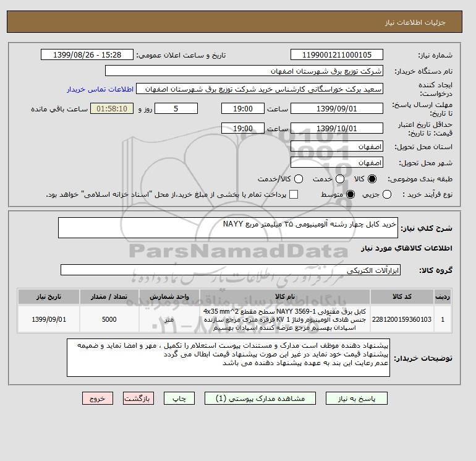Image resolution: width=476 pixels, height=461 pixels.
Task: Click the request creator name field
Action: tap(260, 88)
